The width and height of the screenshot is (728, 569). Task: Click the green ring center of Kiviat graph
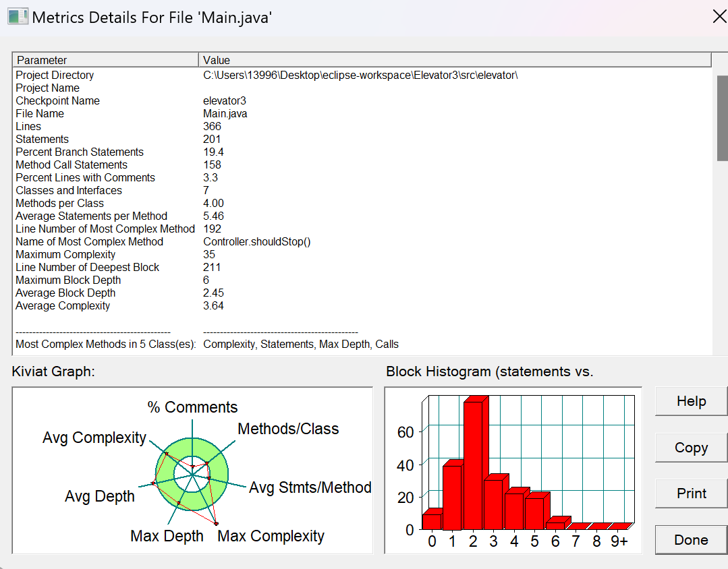[192, 475]
